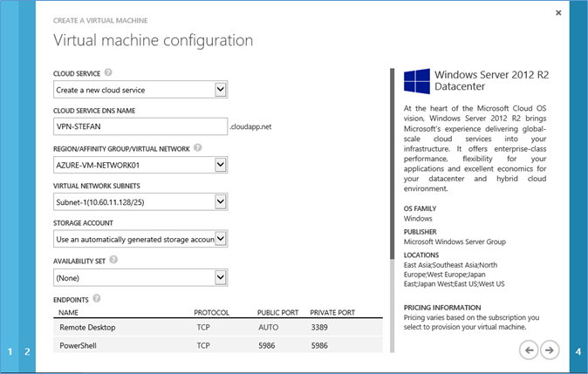Image resolution: width=588 pixels, height=374 pixels.
Task: Click the LOCATIONS label
Action: (x=421, y=255)
